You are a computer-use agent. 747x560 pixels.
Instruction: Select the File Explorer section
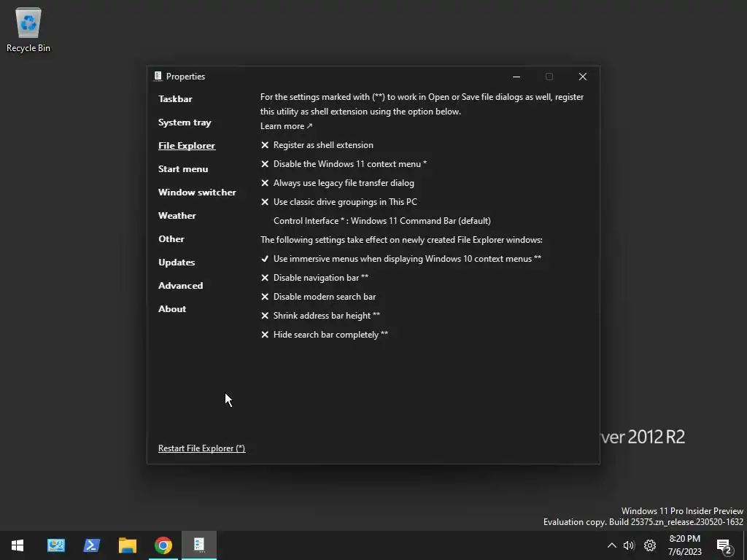pos(187,146)
